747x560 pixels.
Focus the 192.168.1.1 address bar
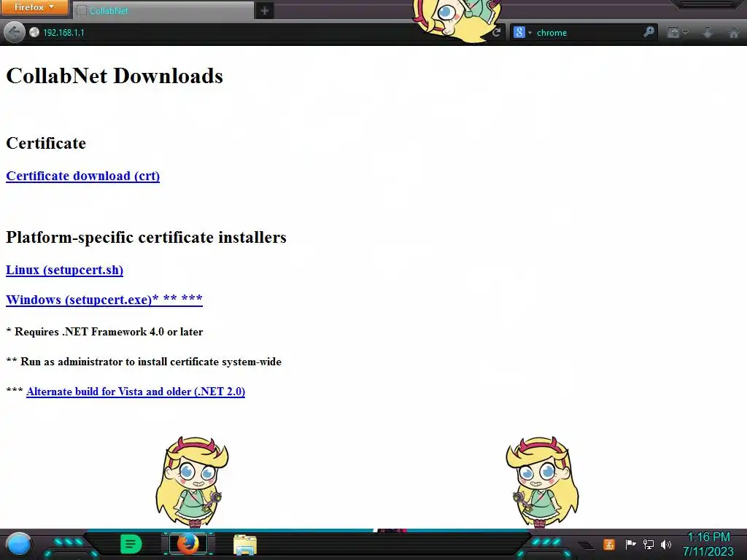pos(258,32)
